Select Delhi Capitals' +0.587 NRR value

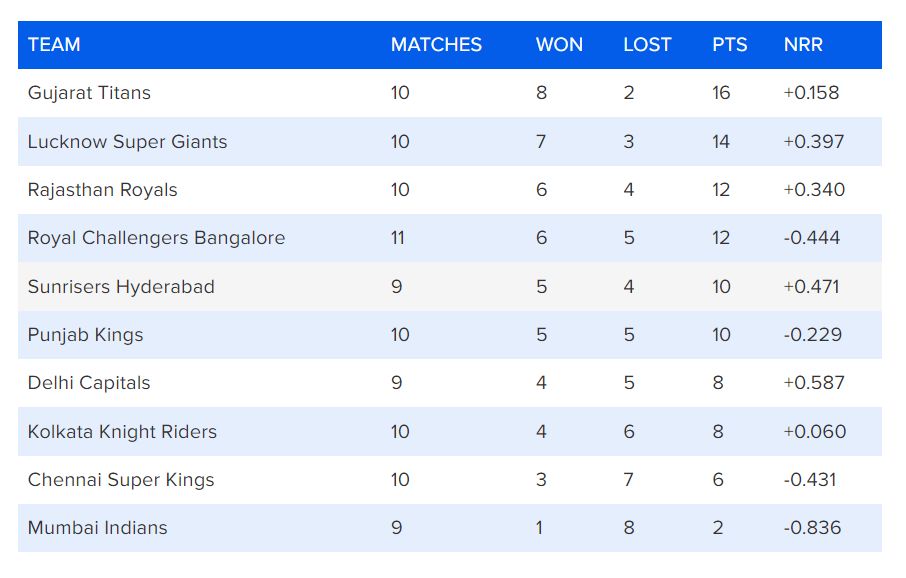pos(814,383)
